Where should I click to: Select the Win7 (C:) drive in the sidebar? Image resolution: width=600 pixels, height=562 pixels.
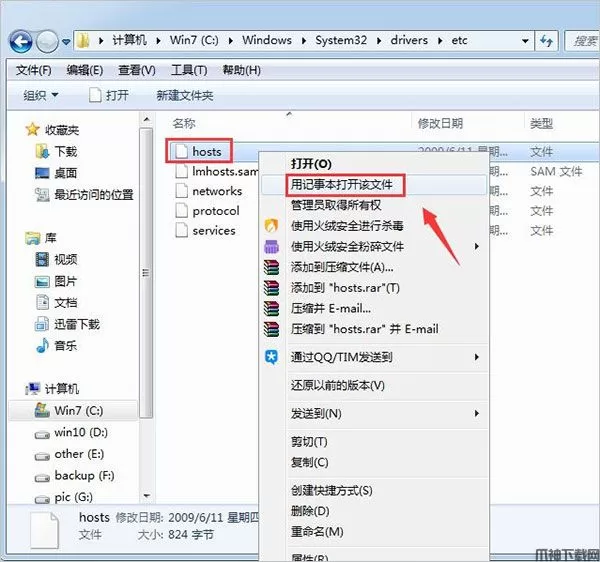(x=73, y=411)
